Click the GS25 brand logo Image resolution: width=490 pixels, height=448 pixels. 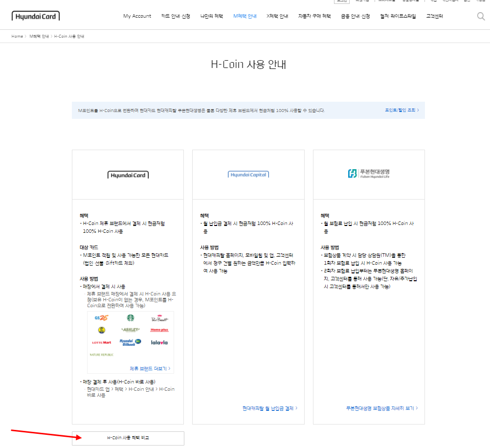point(101,317)
